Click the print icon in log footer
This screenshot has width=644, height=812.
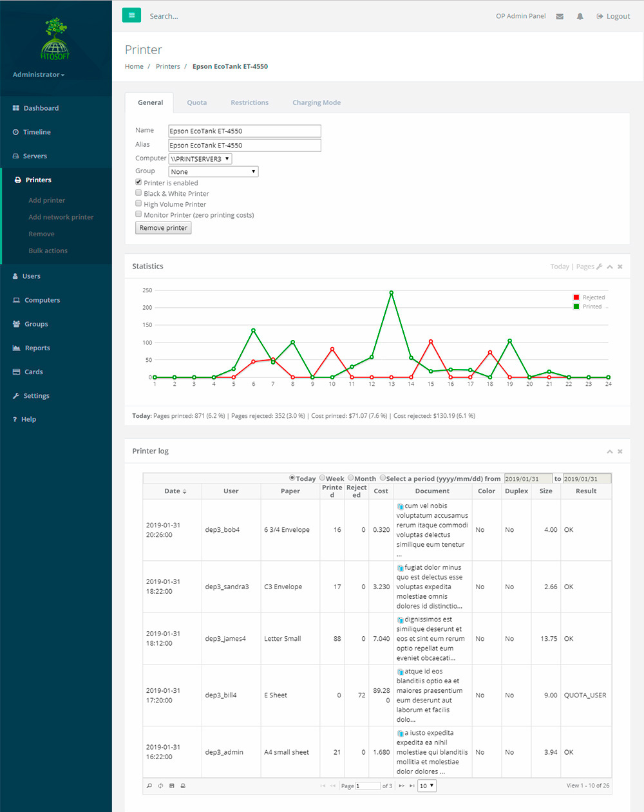coord(183,786)
